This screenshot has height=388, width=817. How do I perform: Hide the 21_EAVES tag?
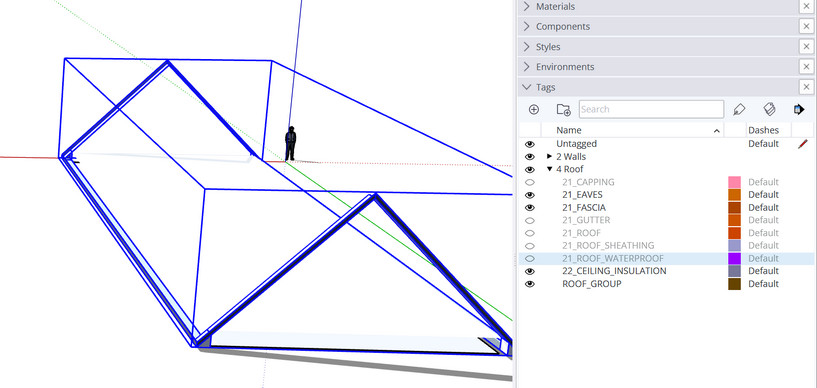click(530, 195)
